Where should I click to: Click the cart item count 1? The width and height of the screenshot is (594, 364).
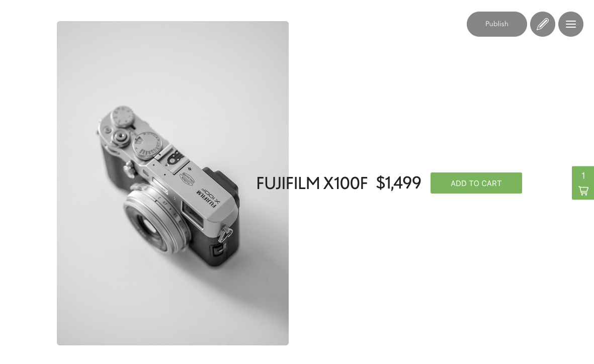[x=583, y=175]
